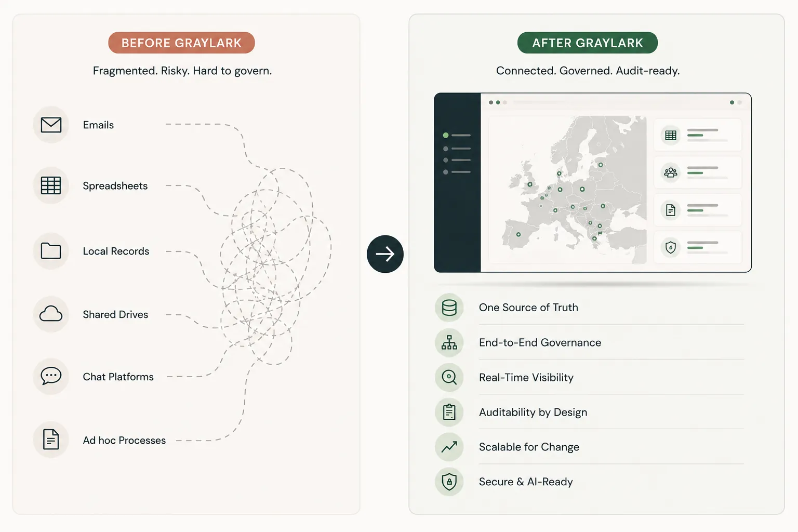
Task: Click the 'Auditability by Design' text
Action: [x=533, y=413]
